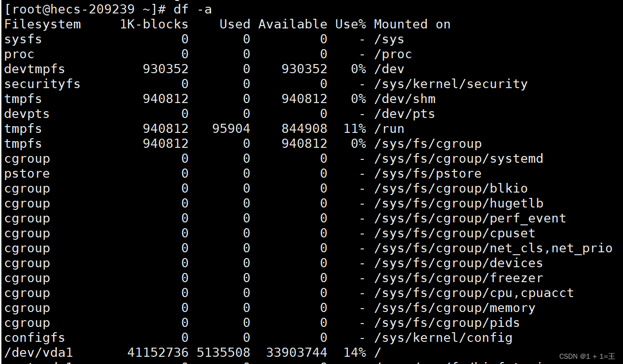
Task: Select the '41152736' total blocks value
Action: coord(158,352)
